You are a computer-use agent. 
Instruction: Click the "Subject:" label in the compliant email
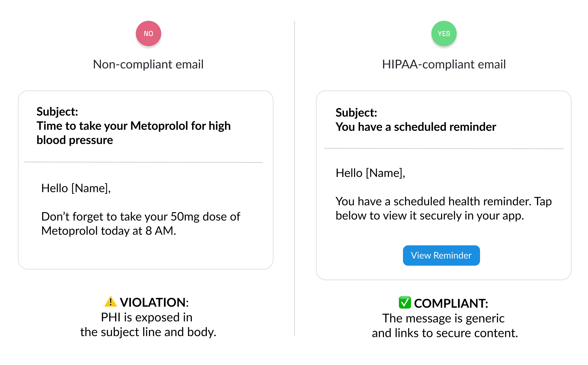356,113
